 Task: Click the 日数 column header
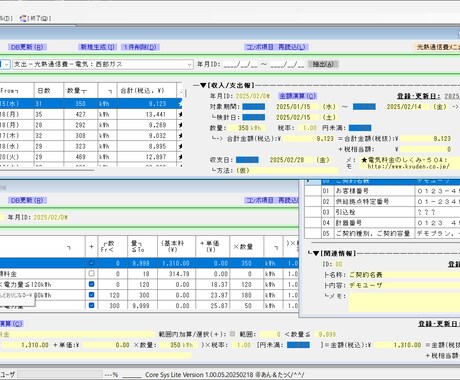click(49, 91)
